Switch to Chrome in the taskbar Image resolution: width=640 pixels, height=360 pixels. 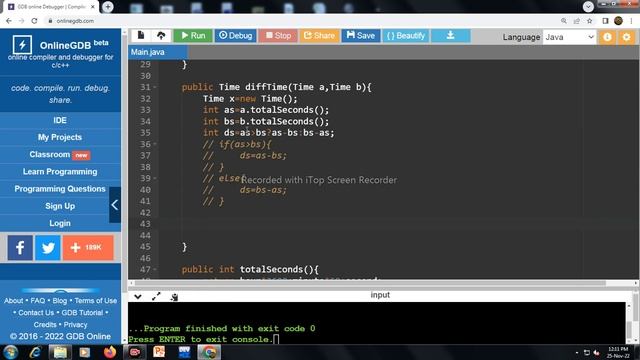pyautogui.click(x=209, y=352)
